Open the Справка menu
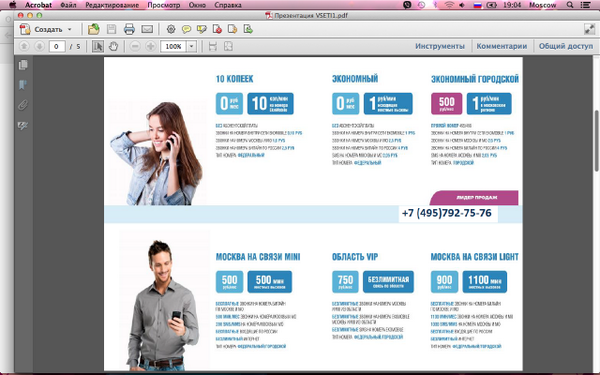This screenshot has width=600, height=375. [x=228, y=5]
